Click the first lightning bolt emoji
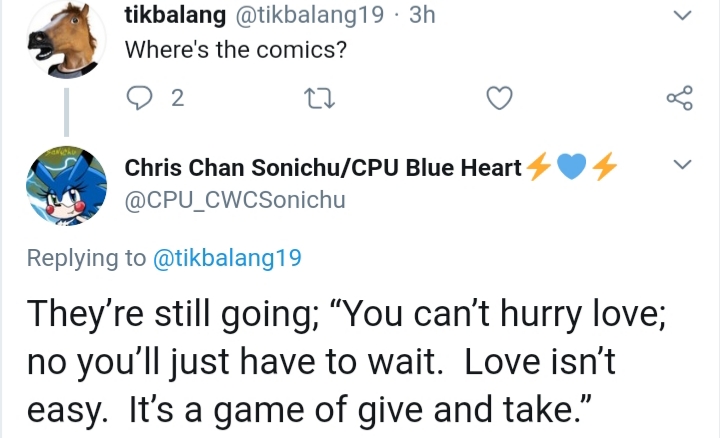The width and height of the screenshot is (720, 438). click(538, 166)
